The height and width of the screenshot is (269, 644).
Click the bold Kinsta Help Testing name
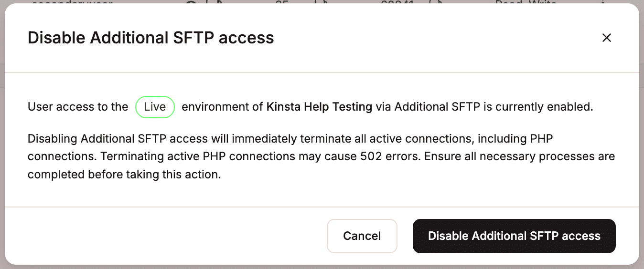tap(319, 107)
